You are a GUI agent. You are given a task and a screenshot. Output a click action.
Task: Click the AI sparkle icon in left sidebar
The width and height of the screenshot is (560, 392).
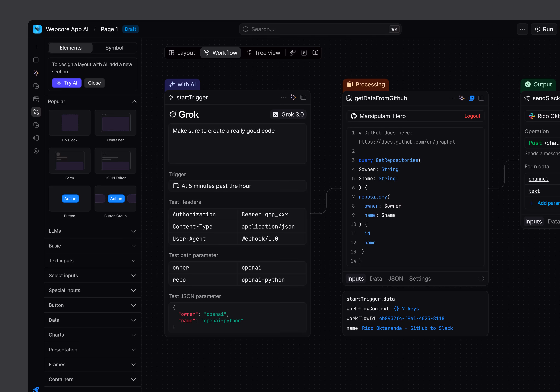(x=36, y=73)
